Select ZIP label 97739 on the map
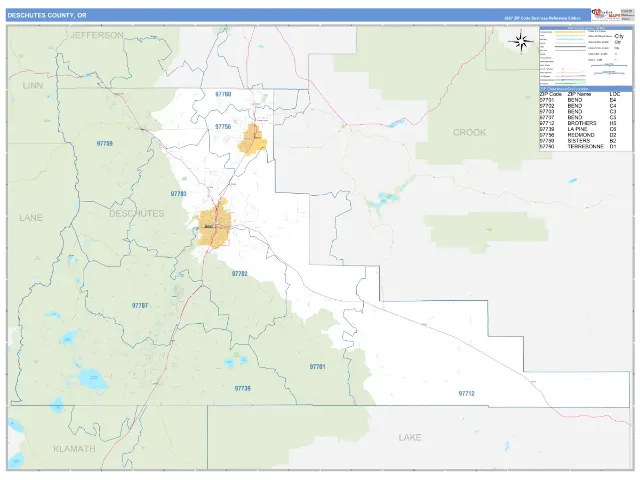640x480 pixels. pos(242,389)
